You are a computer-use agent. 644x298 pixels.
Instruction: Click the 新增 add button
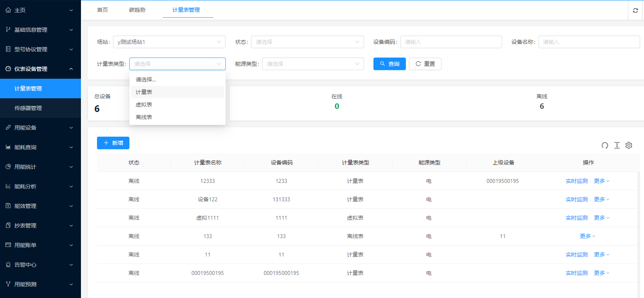click(113, 143)
